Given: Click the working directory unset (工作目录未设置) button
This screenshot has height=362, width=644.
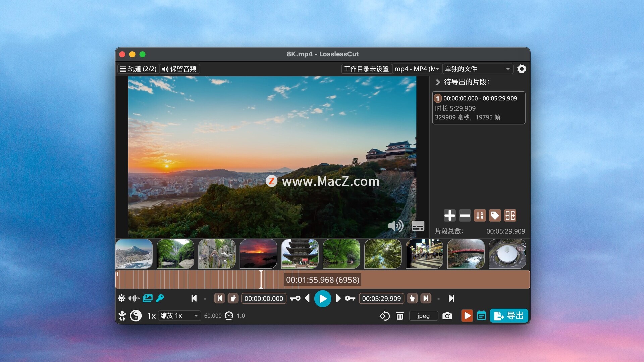Looking at the screenshot, I should point(366,69).
